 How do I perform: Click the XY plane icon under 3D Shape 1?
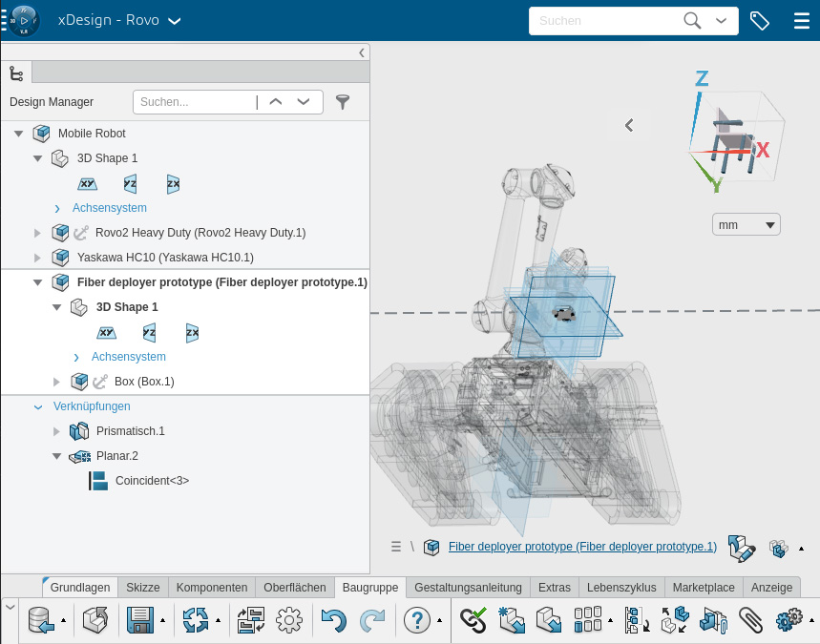pos(87,183)
